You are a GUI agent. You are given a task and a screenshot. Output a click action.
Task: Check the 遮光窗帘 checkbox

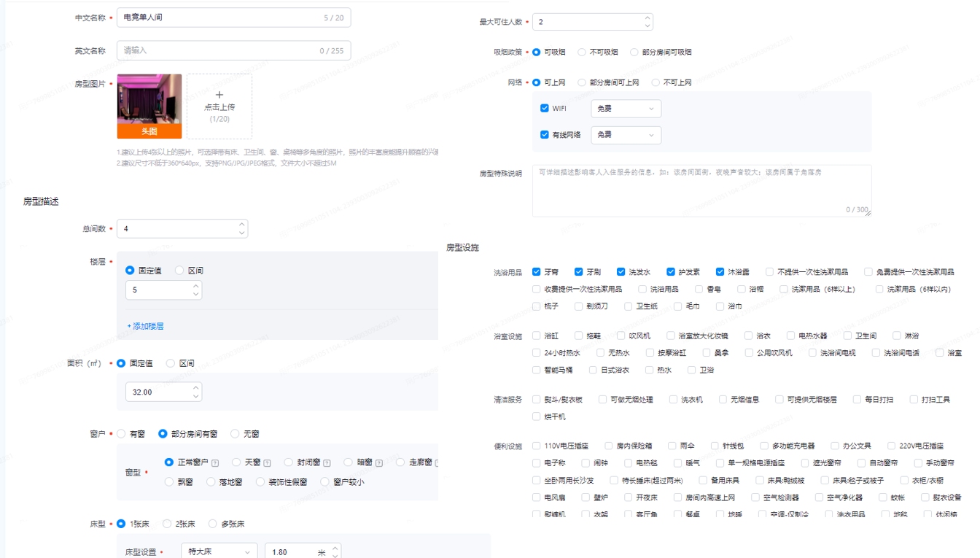click(x=806, y=463)
